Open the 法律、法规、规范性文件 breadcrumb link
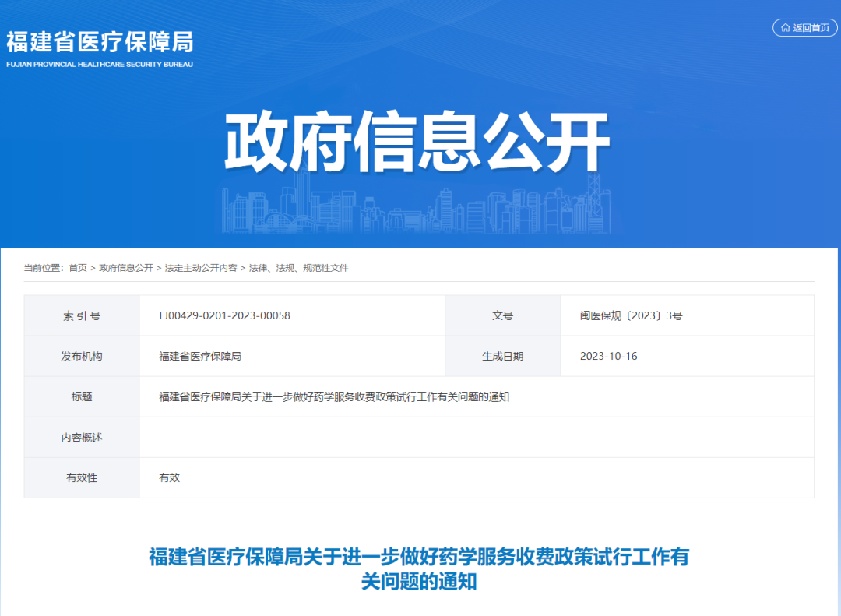 (x=300, y=267)
